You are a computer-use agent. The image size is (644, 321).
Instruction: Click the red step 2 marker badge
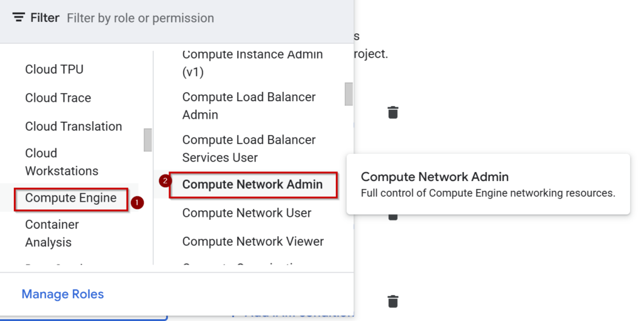coord(165,181)
